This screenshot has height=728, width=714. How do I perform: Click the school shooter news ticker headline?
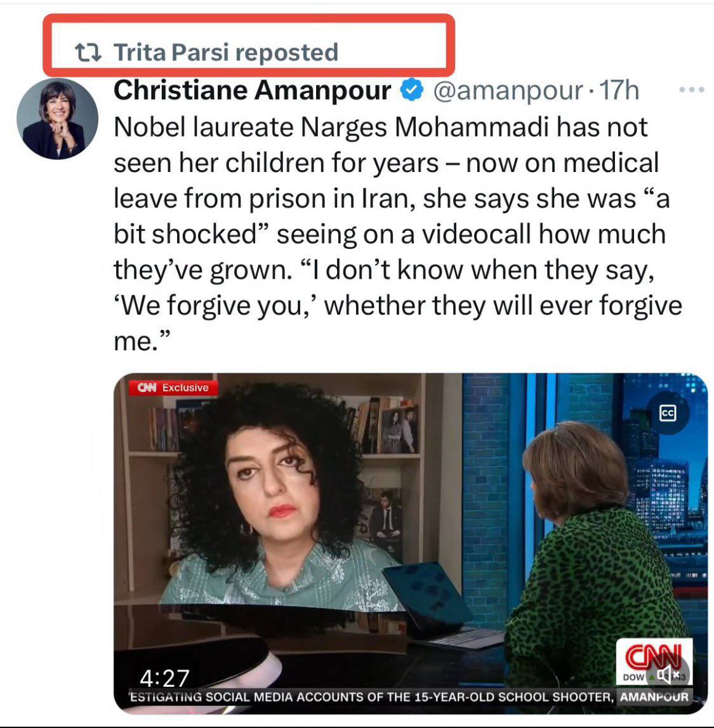point(372,697)
